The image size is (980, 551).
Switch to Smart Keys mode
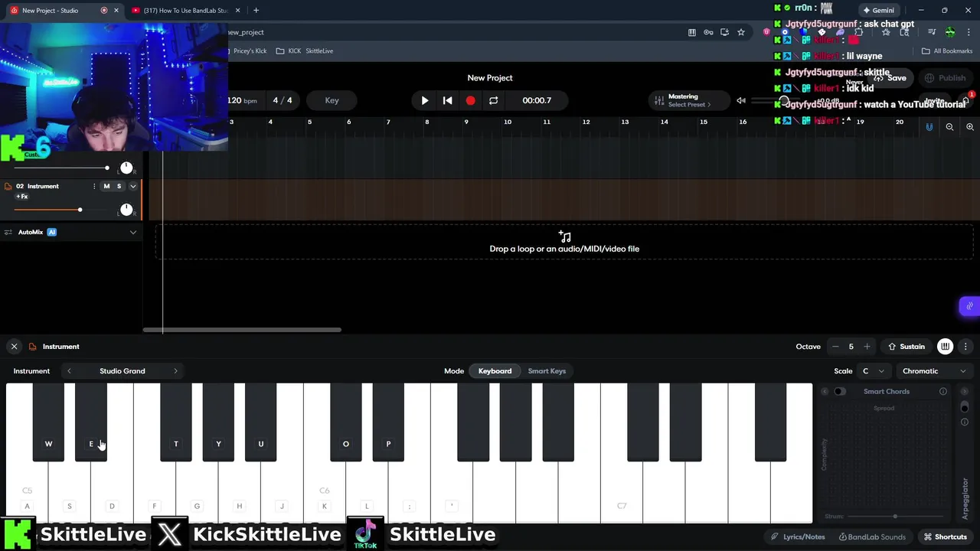tap(547, 371)
